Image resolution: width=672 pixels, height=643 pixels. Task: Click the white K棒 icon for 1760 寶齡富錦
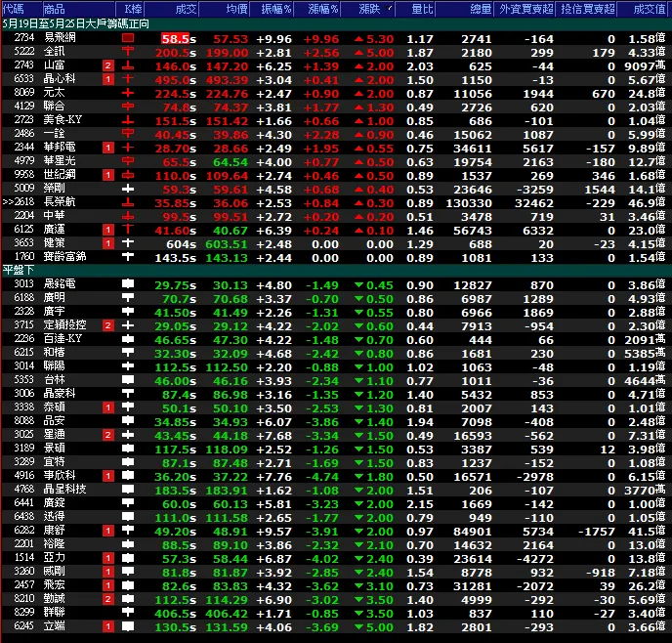point(128,257)
